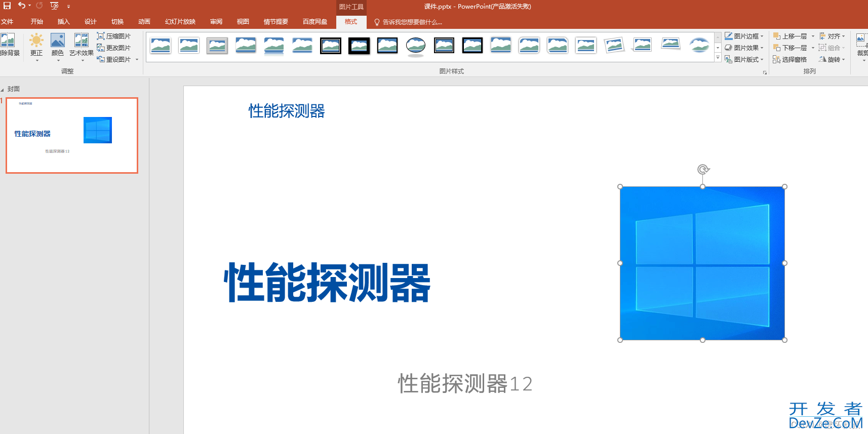Select slide 1 thumbnail in the slide panel
Viewport: 868px width, 434px height.
(72, 136)
